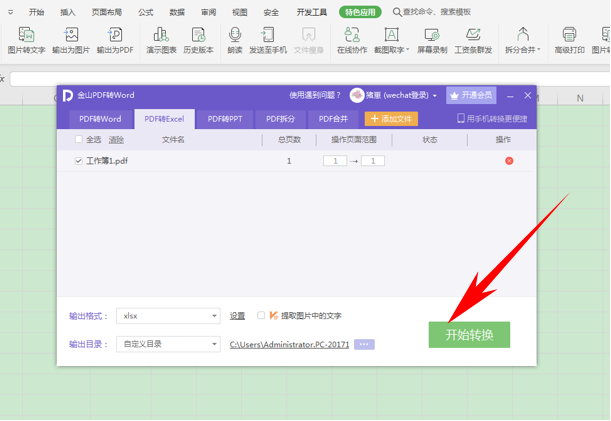Screen dimensions: 611x421
Task: Click the 金山PDF转Word logo icon
Action: coord(67,95)
